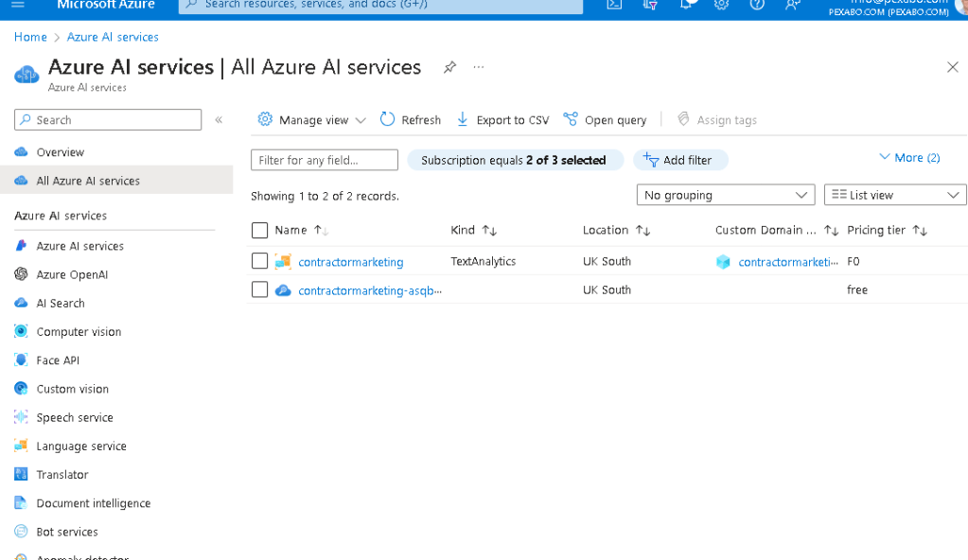Open the contractormarketing resource link
968x560 pixels.
(x=351, y=262)
